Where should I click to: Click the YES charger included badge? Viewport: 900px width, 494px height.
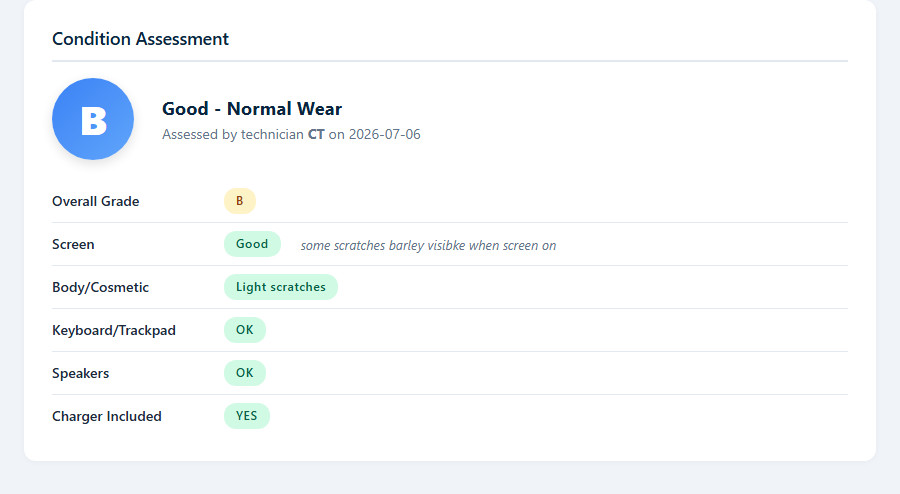247,416
